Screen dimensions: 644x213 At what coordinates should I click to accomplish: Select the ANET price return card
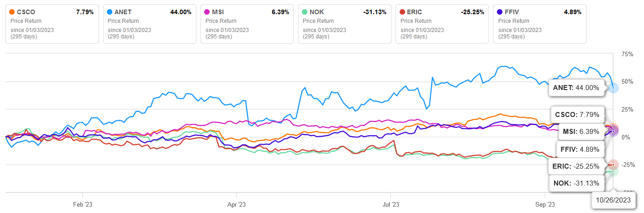tap(149, 24)
